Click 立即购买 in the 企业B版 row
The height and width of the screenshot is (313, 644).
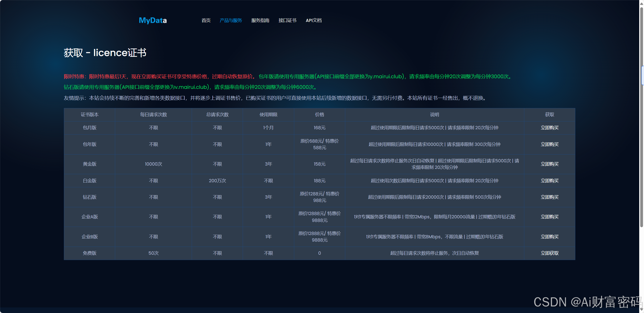tap(549, 237)
